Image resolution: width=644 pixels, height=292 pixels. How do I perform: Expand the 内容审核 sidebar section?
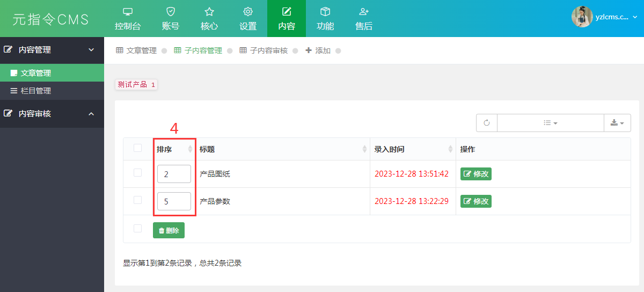pyautogui.click(x=52, y=113)
